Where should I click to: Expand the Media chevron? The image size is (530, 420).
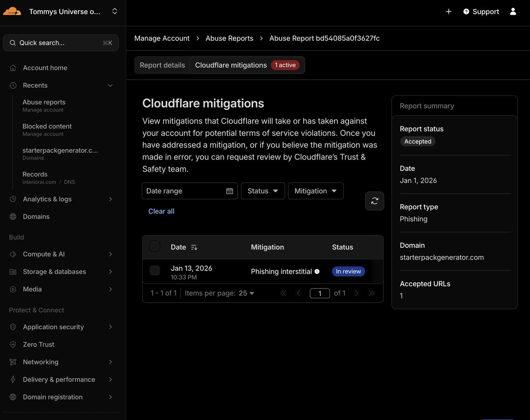click(x=110, y=289)
